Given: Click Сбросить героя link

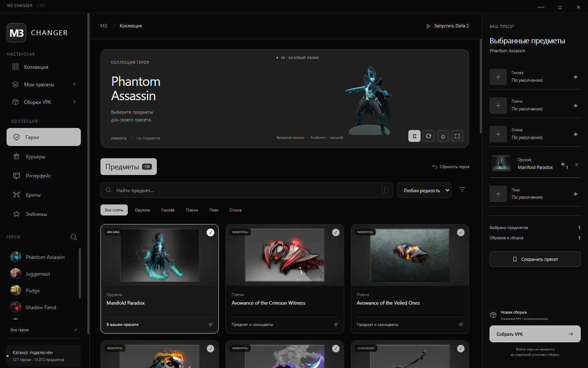Looking at the screenshot, I should (x=451, y=166).
